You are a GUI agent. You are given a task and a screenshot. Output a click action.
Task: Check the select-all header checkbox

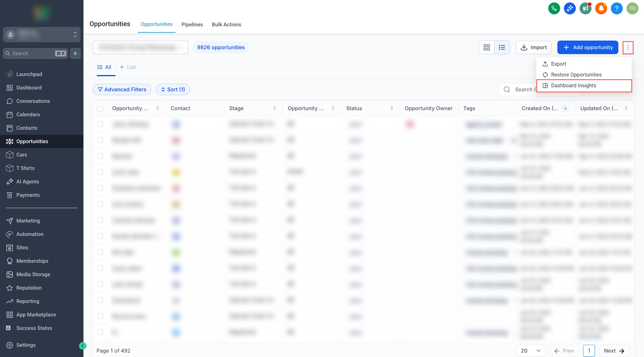click(x=100, y=108)
